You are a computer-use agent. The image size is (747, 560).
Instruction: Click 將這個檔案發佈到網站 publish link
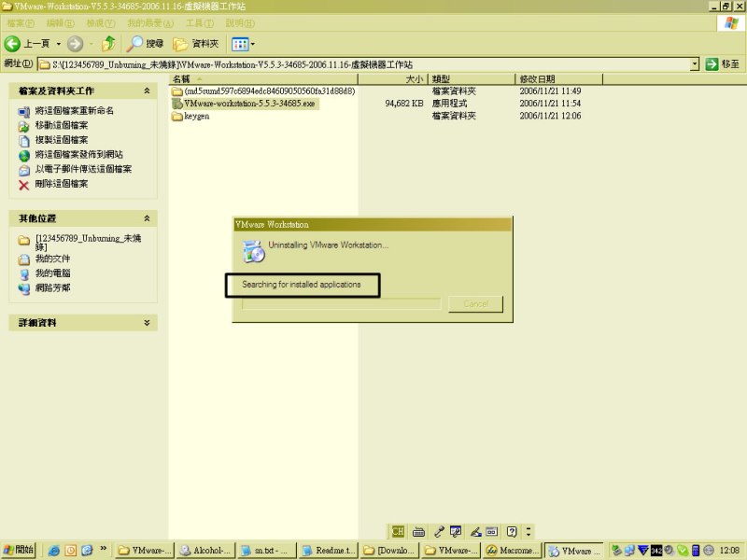[79, 154]
